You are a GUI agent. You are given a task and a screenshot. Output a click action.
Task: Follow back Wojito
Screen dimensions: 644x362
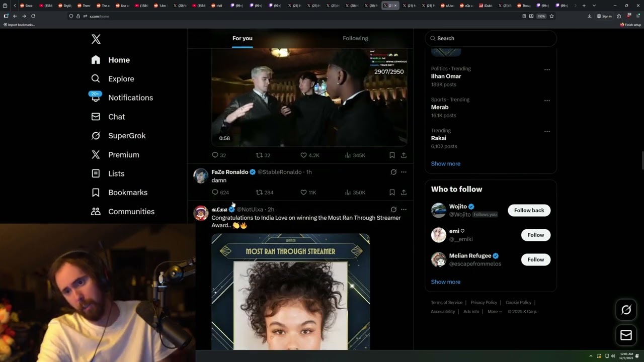(x=529, y=210)
